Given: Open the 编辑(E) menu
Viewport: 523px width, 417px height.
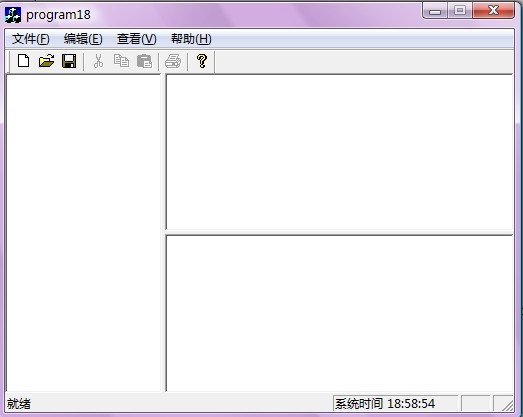Looking at the screenshot, I should pos(83,39).
